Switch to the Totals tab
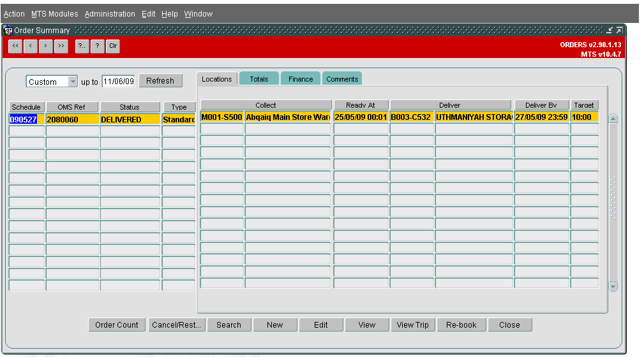This screenshot has width=644, height=357. click(259, 79)
